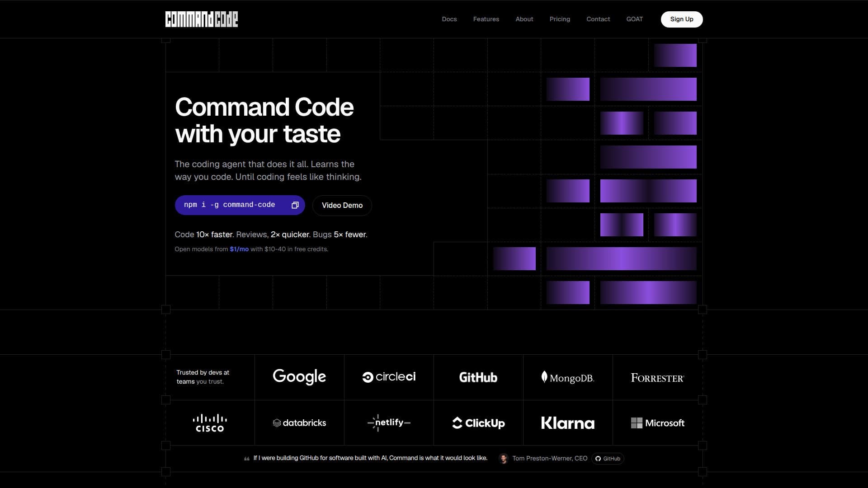Open the GitHub badge beside the CEO name
This screenshot has width=868, height=488.
point(608,459)
